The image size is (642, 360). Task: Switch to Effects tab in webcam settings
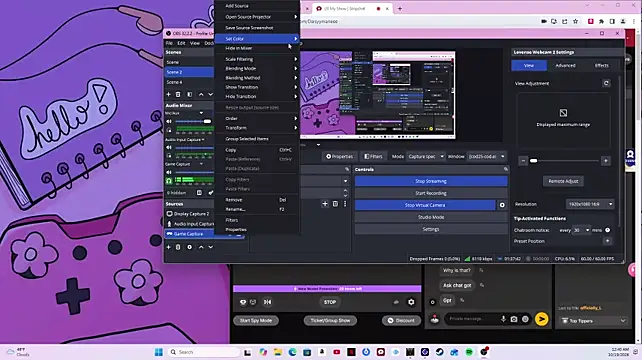(601, 66)
